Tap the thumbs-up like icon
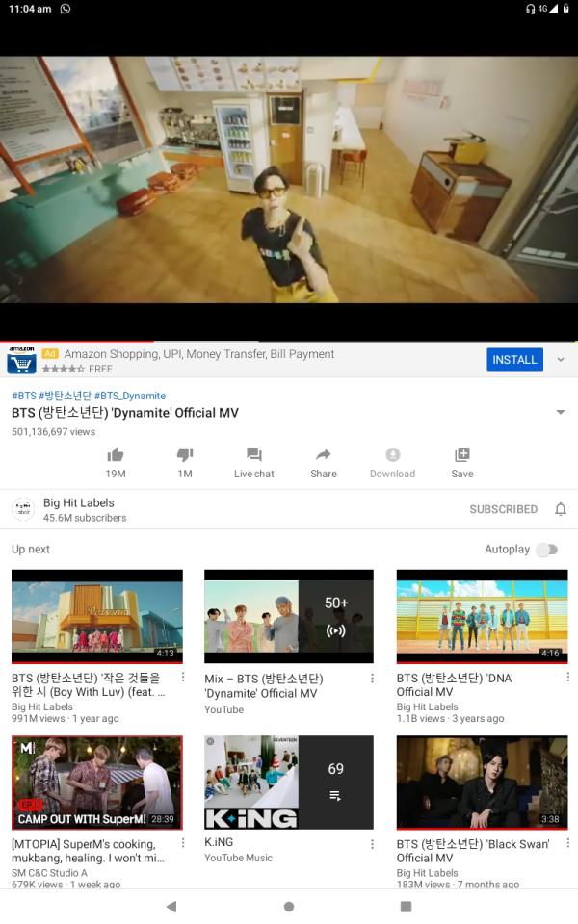 [116, 454]
